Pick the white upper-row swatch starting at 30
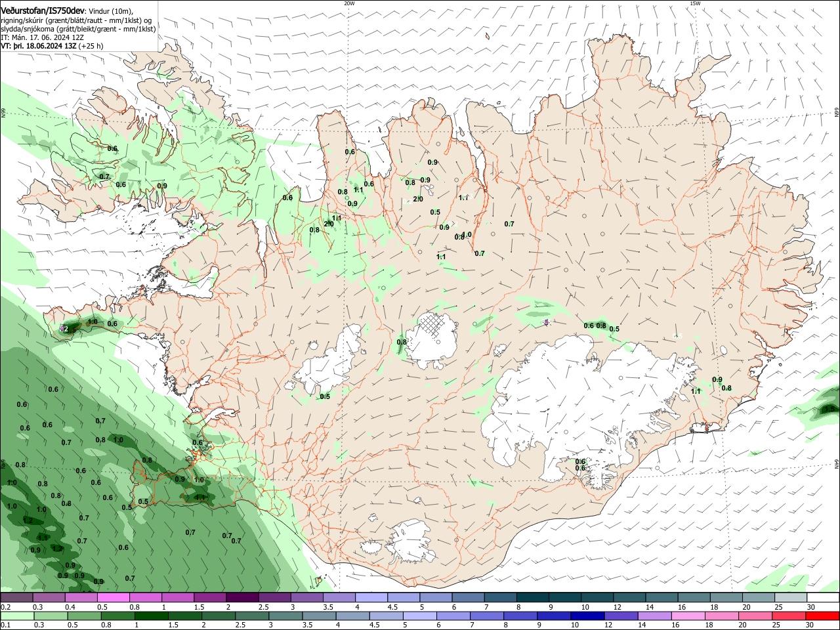 [x=823, y=598]
